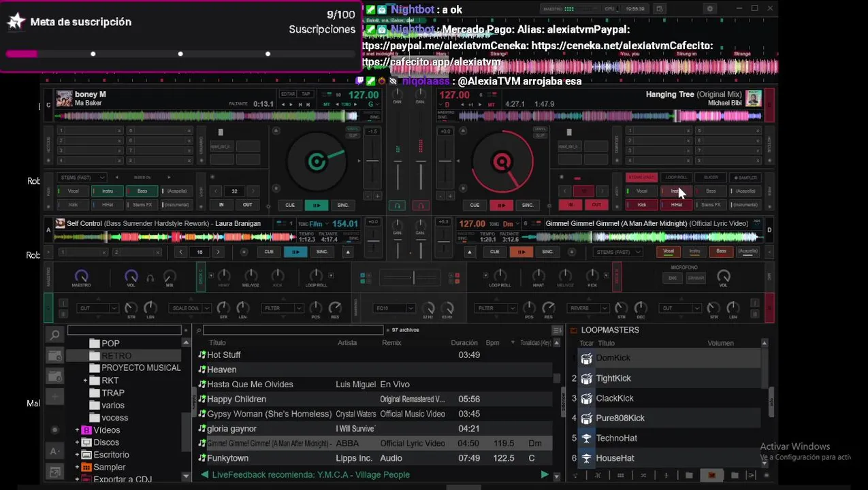Delete hotcue 1 on deck C
The image size is (868, 490).
tap(118, 131)
